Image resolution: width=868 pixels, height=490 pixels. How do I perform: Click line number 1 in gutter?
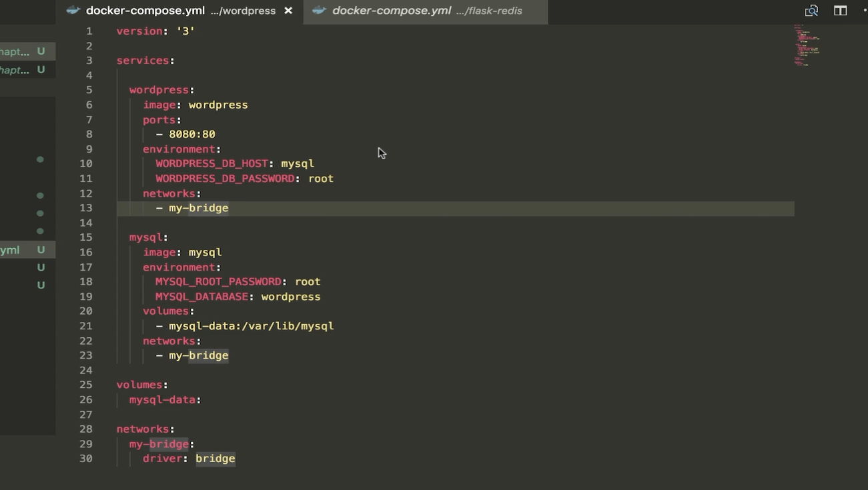[89, 31]
